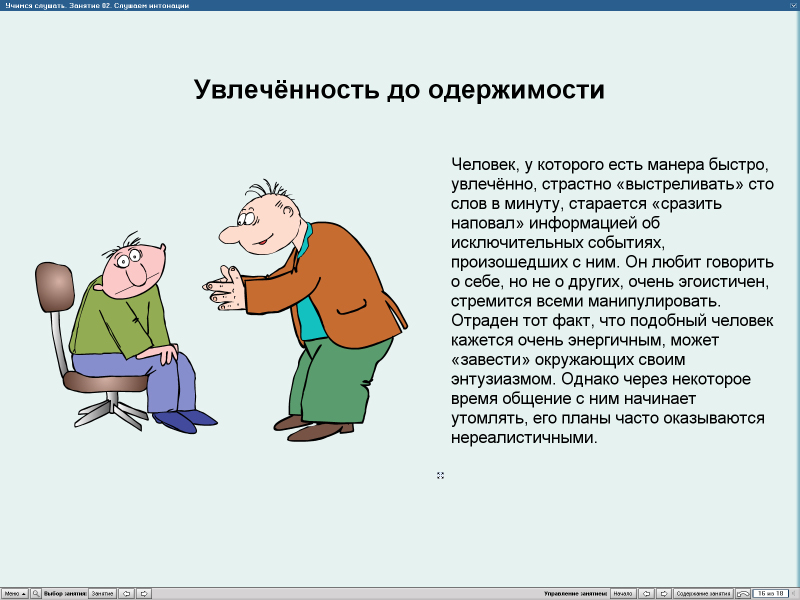The width and height of the screenshot is (800, 600).
Task: Click the back arrow in the Выбор занятия toolbar
Action: click(x=127, y=592)
